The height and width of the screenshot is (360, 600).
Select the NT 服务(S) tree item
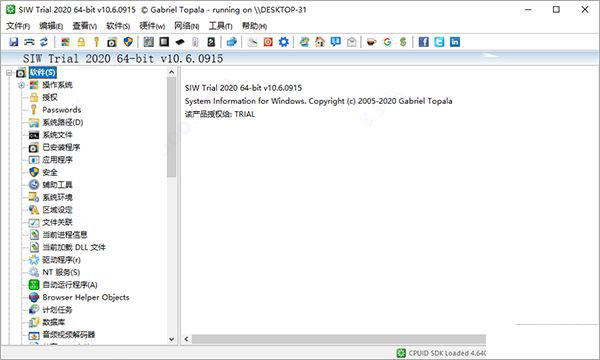tap(61, 272)
